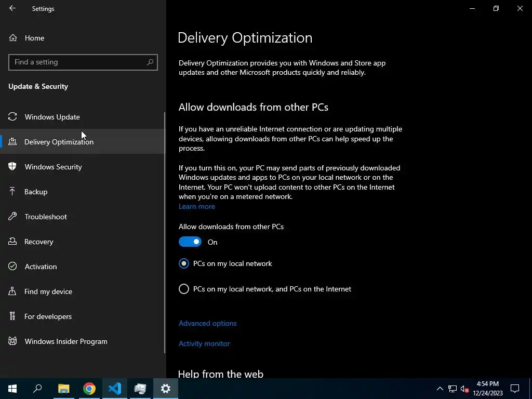
Task: Click the Delivery Optimization page heading
Action: (245, 38)
